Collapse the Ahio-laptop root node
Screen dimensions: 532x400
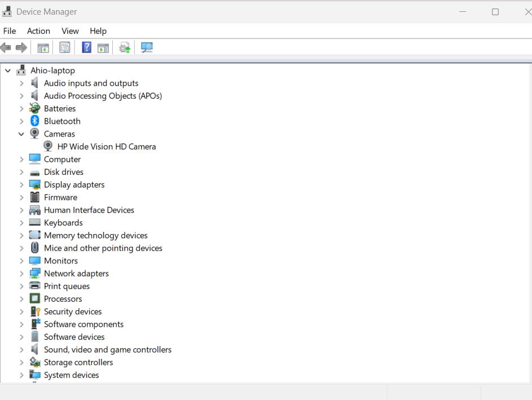[8, 71]
